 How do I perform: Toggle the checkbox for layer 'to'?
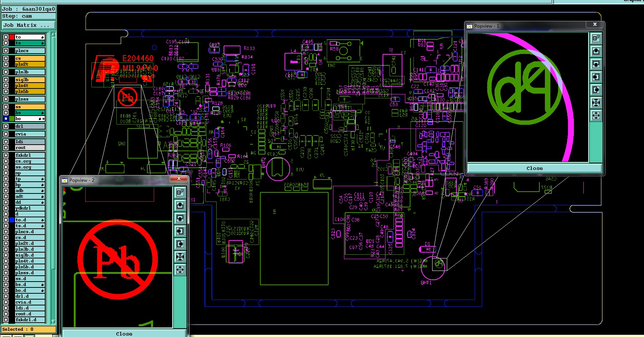[x=6, y=37]
